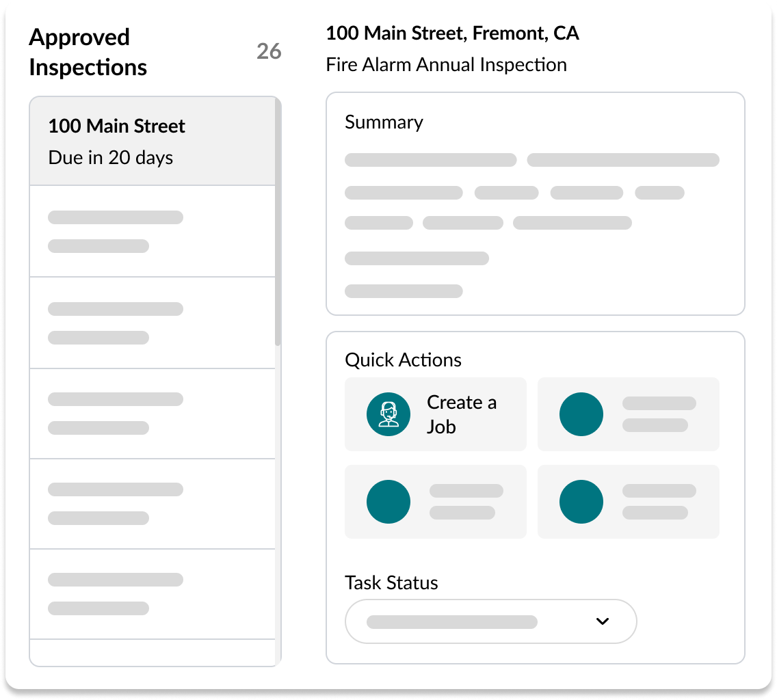Click the Approved Inspections heading
Viewport: 777px width, 700px height.
88,52
